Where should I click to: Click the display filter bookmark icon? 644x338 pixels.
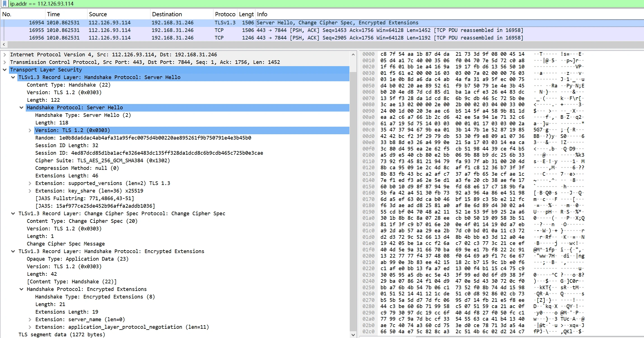4,4
